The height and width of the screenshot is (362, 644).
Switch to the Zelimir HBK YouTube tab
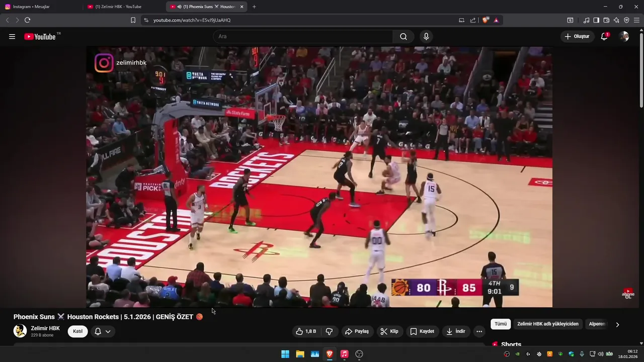coord(124,7)
